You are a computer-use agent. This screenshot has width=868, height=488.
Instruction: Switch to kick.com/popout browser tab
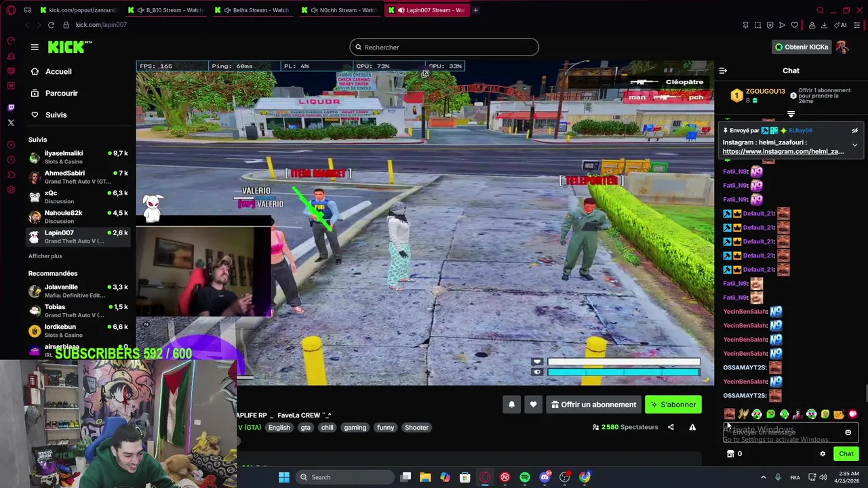coord(78,10)
